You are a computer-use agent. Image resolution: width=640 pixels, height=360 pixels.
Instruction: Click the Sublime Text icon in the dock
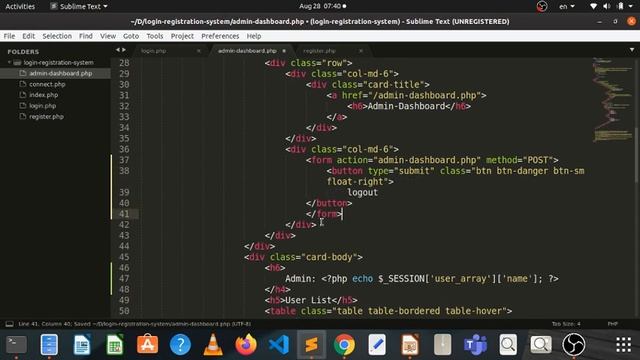[311, 345]
